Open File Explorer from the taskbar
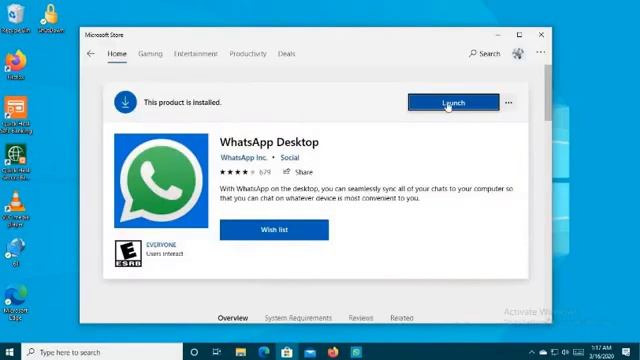Screen dimensions: 640x360 click(x=241, y=352)
